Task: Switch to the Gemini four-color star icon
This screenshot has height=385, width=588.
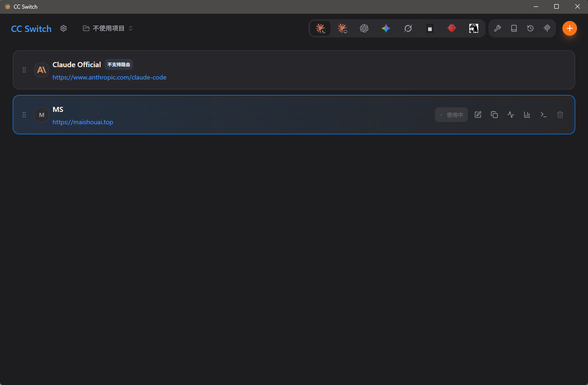Action: 386,28
